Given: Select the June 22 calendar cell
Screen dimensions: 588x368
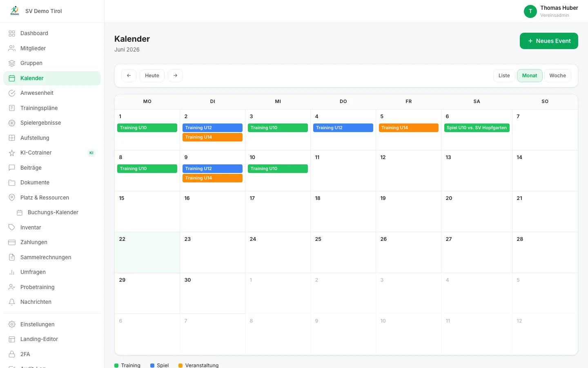Looking at the screenshot, I should coord(147,253).
